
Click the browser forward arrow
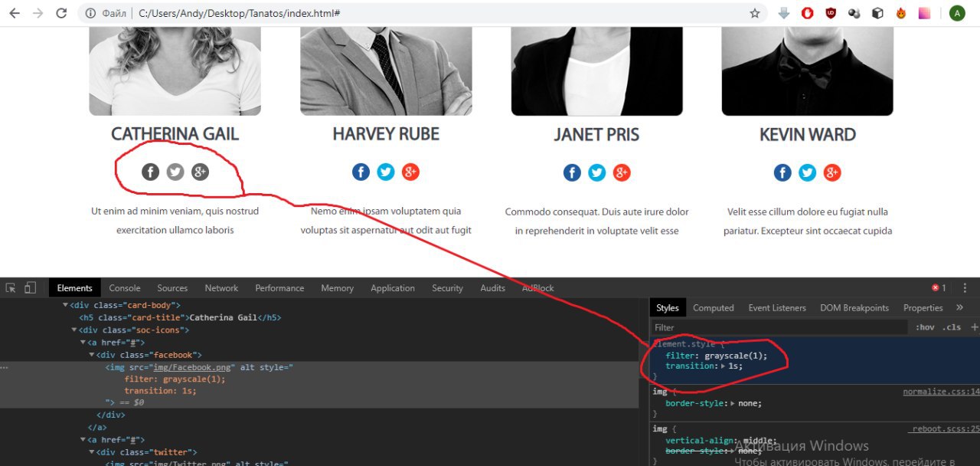(x=38, y=13)
